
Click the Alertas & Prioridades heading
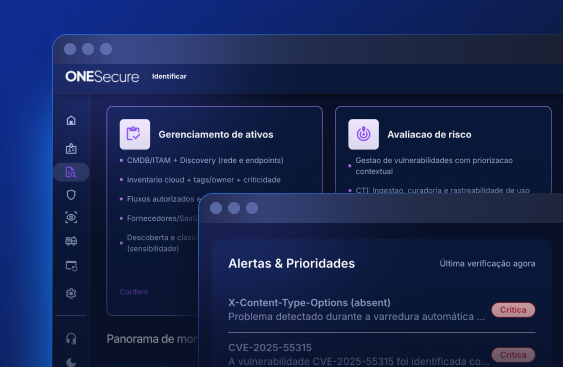292,264
